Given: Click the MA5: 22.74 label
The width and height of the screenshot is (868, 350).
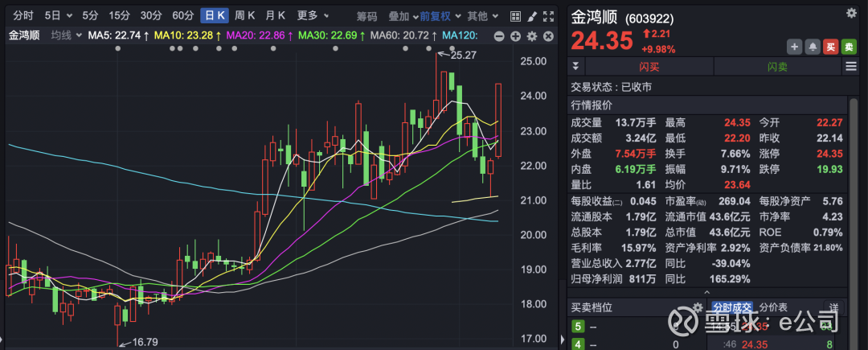Looking at the screenshot, I should [x=119, y=36].
